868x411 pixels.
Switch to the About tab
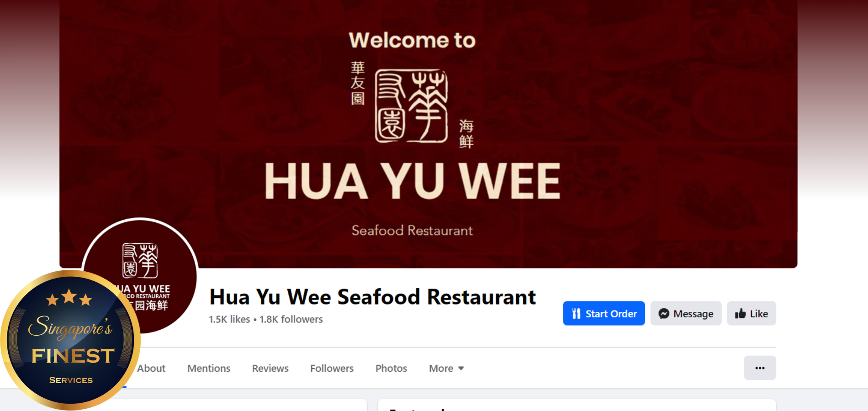(151, 369)
